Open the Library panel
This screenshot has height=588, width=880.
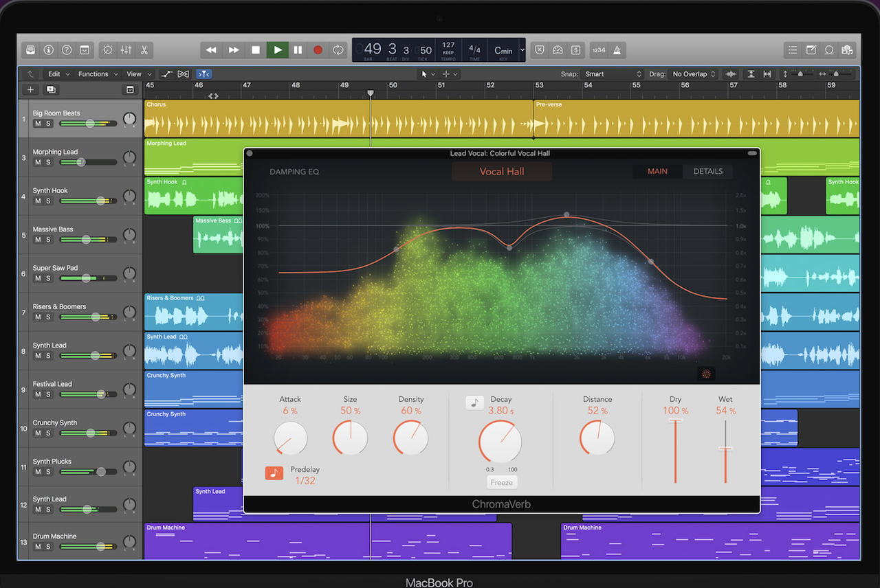pos(30,49)
